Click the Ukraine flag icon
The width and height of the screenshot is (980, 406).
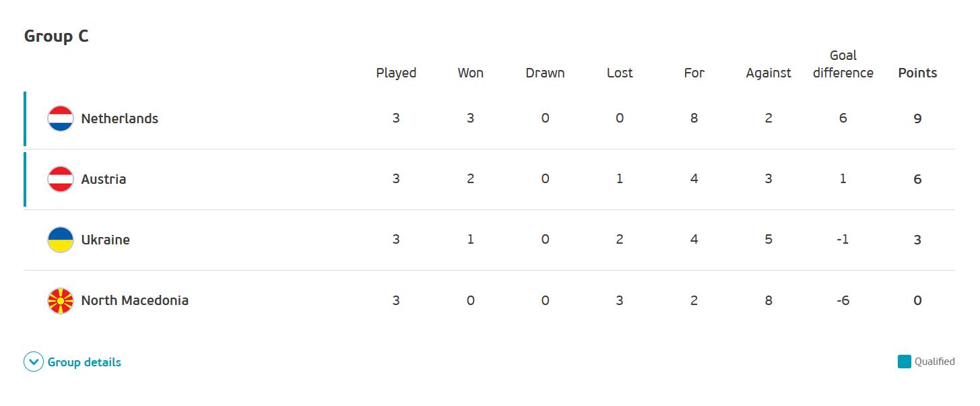pos(61,240)
